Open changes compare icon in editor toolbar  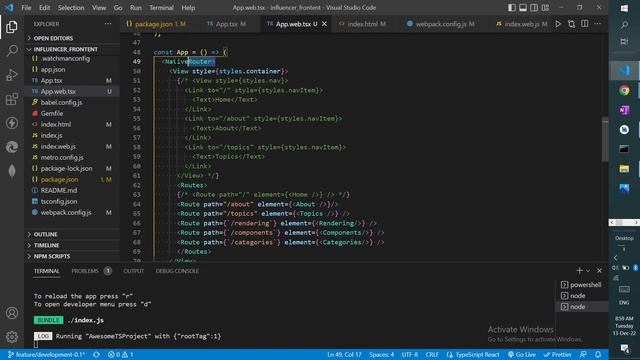tap(571, 24)
